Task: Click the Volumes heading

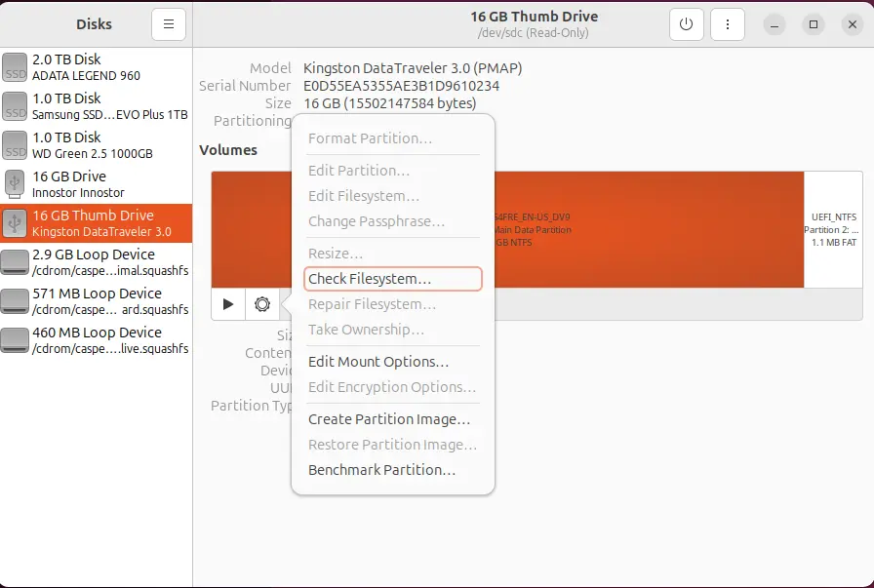Action: (x=228, y=150)
